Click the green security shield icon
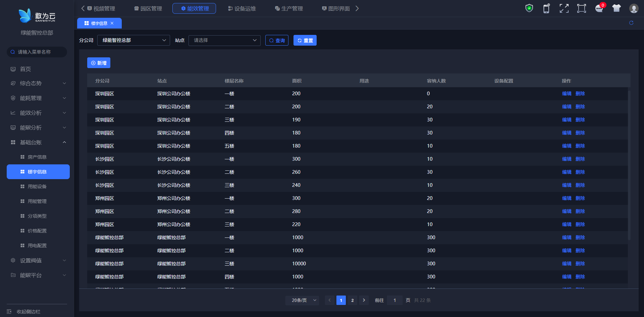This screenshot has width=644, height=317. (x=529, y=8)
